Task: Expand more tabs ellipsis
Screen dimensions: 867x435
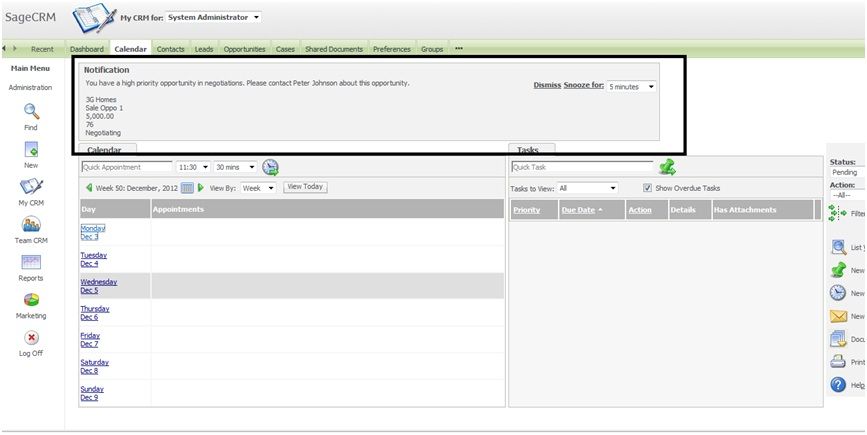Action: [x=459, y=49]
